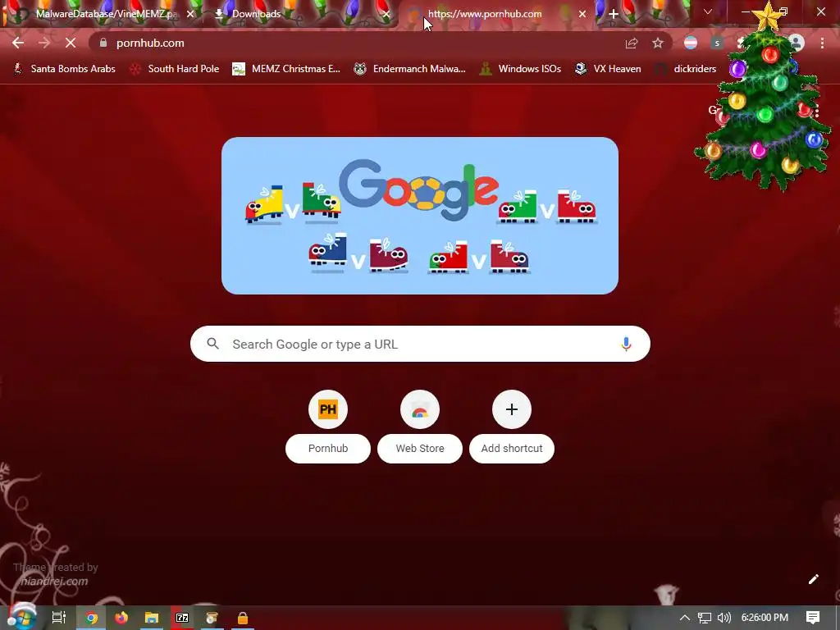Close the MalwareDatabase/VineMEMZ tab
Image resolution: width=840 pixels, height=630 pixels.
pos(190,14)
